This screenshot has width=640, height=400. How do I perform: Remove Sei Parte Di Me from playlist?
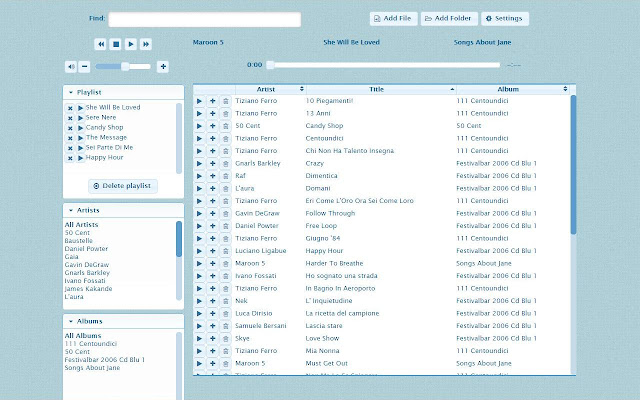click(x=70, y=148)
